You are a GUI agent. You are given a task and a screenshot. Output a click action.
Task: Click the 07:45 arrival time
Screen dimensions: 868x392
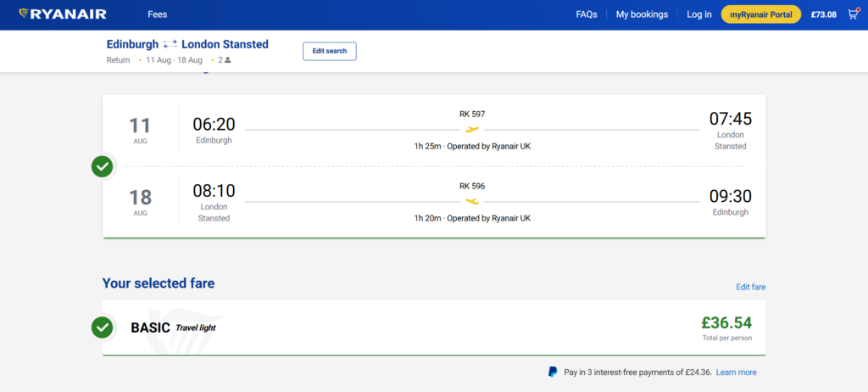point(731,119)
